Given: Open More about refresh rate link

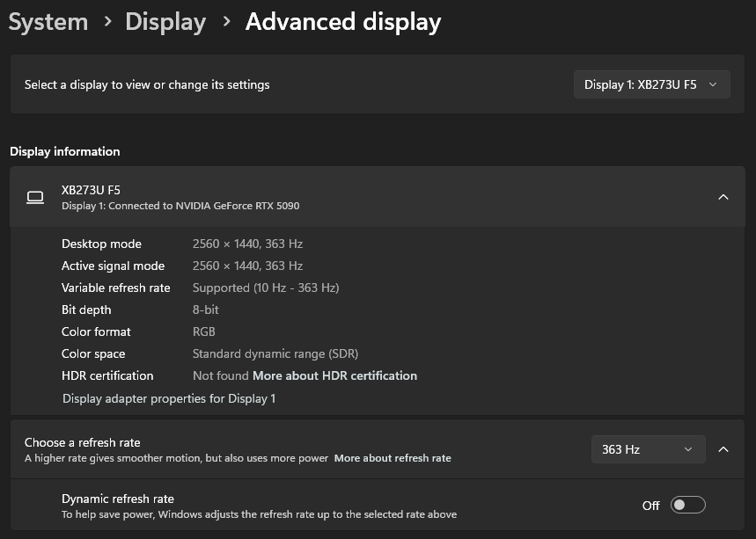Looking at the screenshot, I should [x=393, y=458].
